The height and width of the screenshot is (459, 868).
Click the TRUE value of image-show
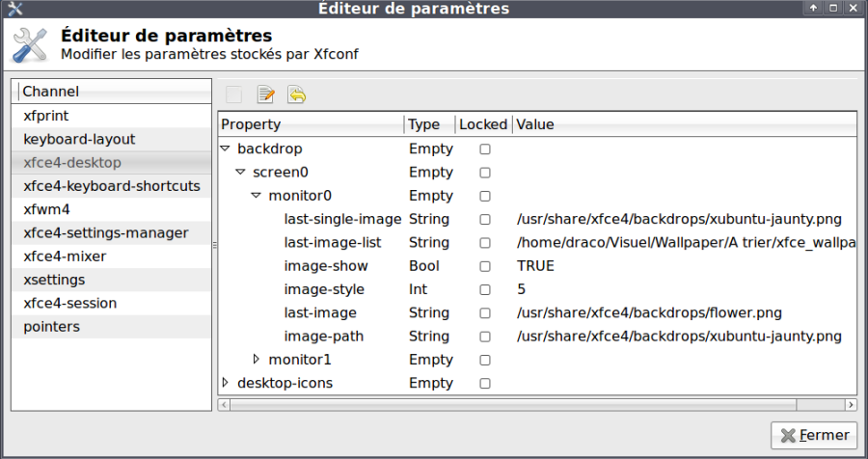tap(535, 266)
